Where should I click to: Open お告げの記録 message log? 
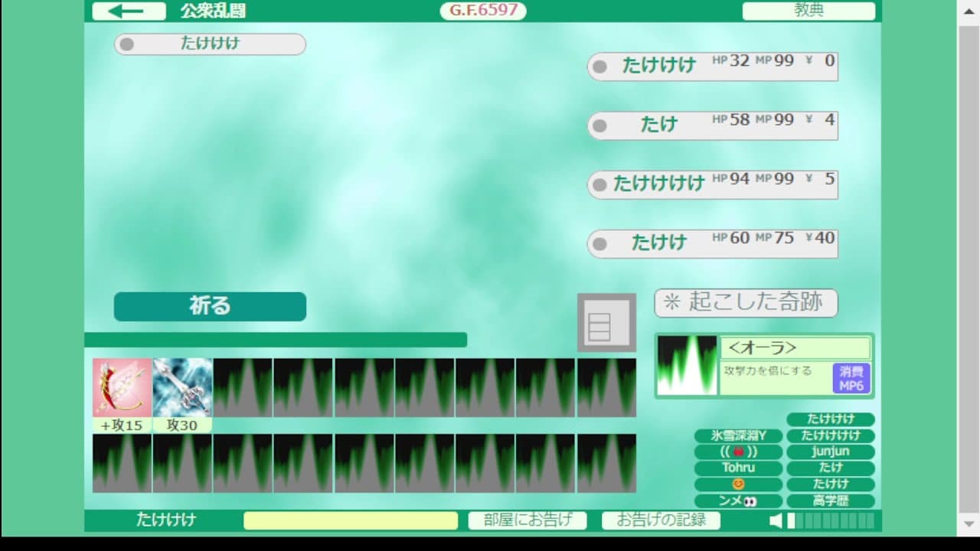point(661,520)
